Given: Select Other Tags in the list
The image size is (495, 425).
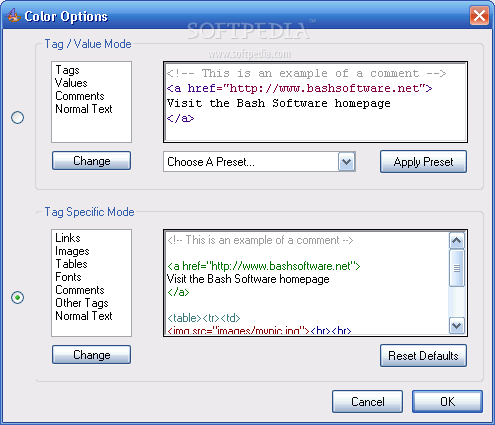Looking at the screenshot, I should click(x=82, y=303).
